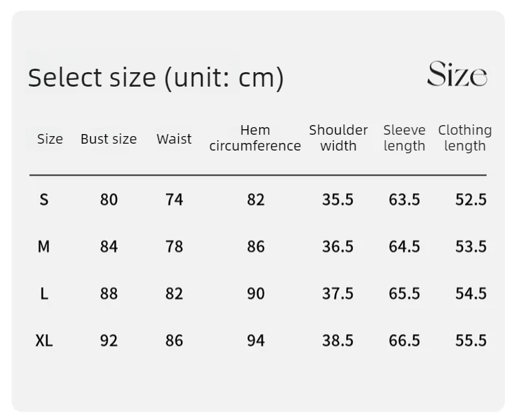Select the L size row label
Image resolution: width=516 pixels, height=420 pixels.
click(x=44, y=294)
